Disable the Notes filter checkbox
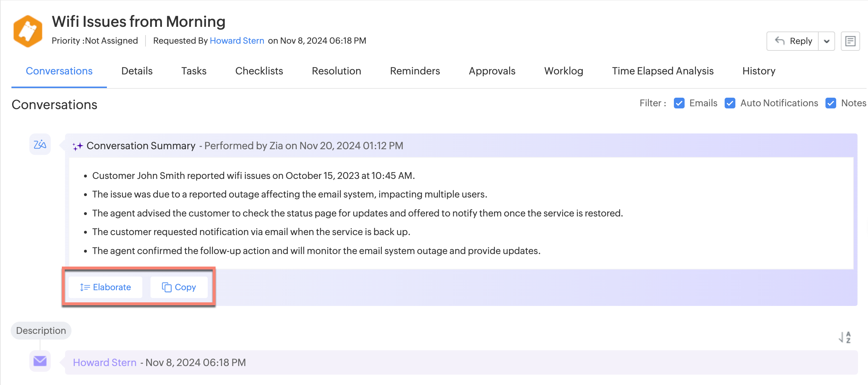The image size is (868, 385). pos(830,103)
